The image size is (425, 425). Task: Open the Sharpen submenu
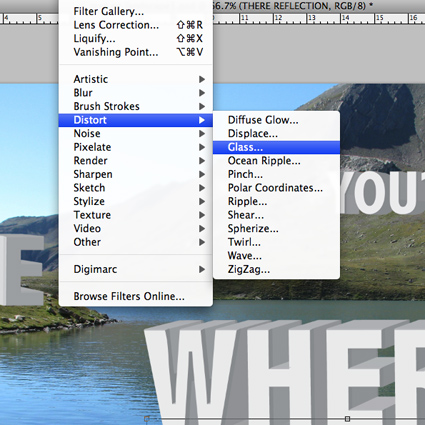(136, 174)
